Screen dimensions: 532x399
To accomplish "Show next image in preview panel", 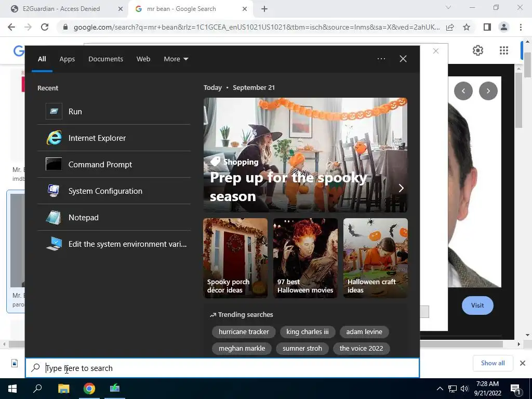I will pos(488,91).
